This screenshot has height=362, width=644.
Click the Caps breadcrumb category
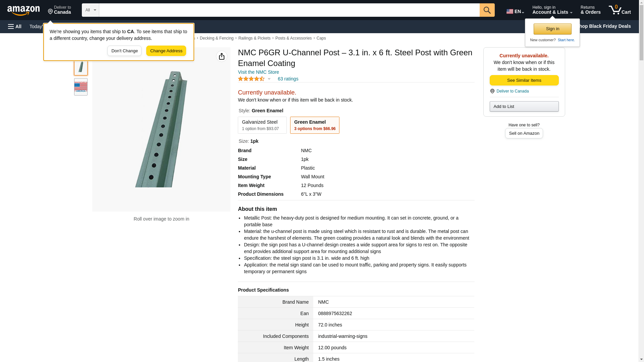pyautogui.click(x=321, y=38)
